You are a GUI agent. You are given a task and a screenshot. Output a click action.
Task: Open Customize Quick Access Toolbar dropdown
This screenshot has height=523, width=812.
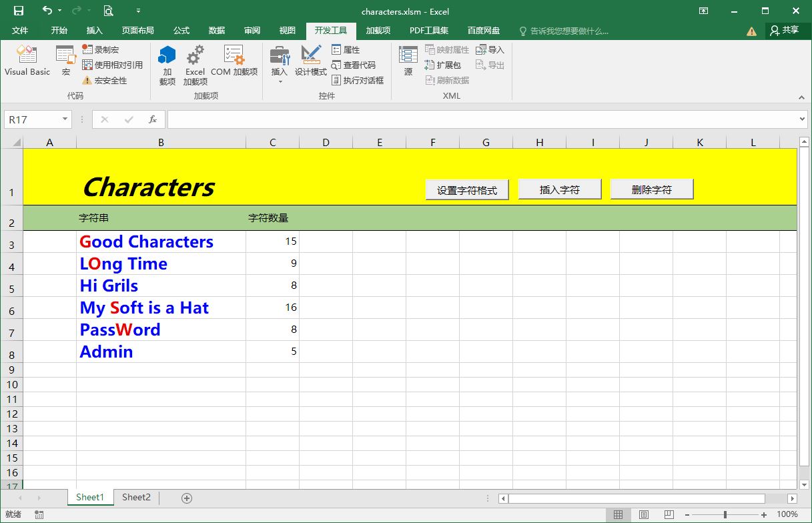(138, 11)
